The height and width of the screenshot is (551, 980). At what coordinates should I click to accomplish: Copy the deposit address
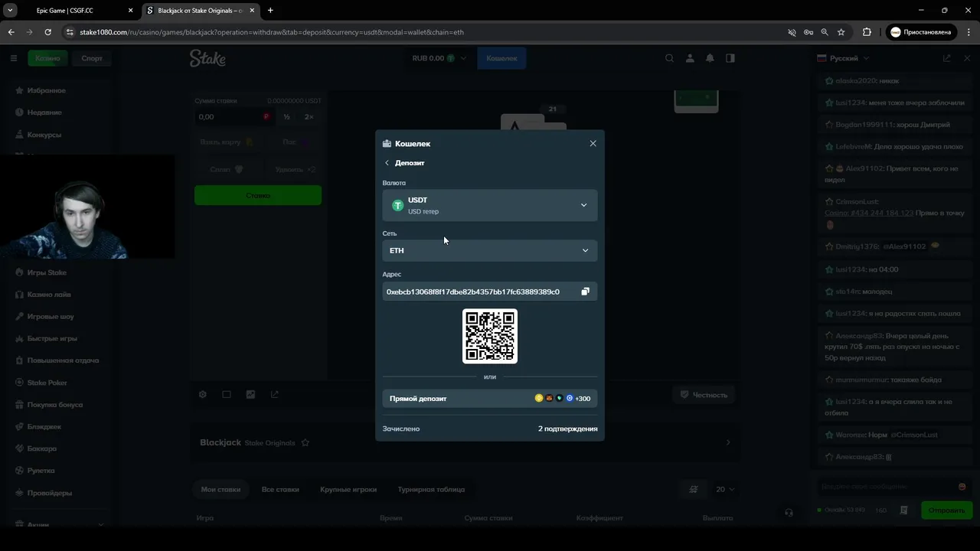(x=585, y=292)
